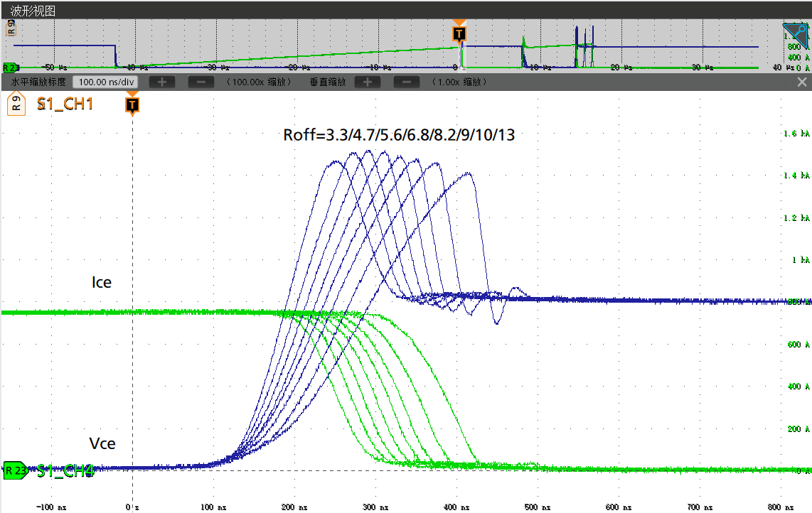Decrease horizontal zoom with the minus button
The image size is (812, 513).
[x=201, y=82]
